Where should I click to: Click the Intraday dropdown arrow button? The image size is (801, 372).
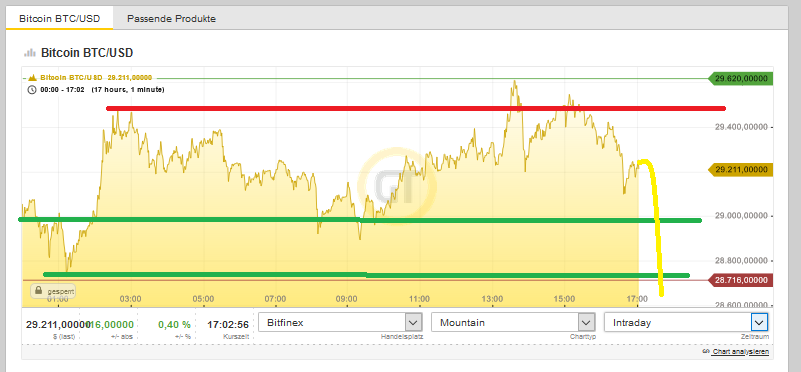[x=759, y=323]
